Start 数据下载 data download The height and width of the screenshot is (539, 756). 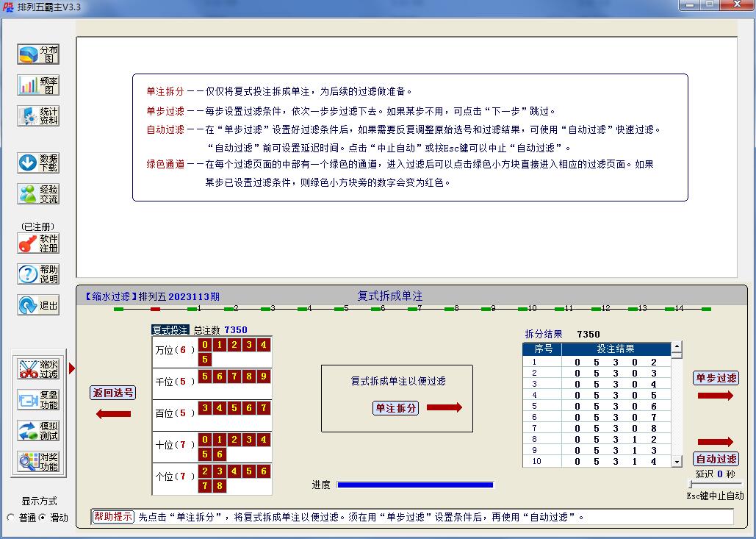pyautogui.click(x=37, y=162)
